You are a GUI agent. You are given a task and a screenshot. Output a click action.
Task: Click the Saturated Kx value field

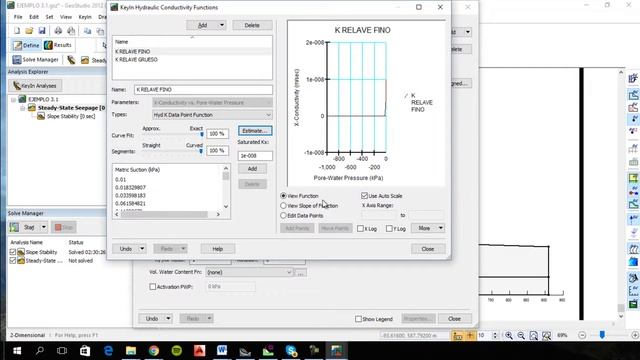click(255, 156)
